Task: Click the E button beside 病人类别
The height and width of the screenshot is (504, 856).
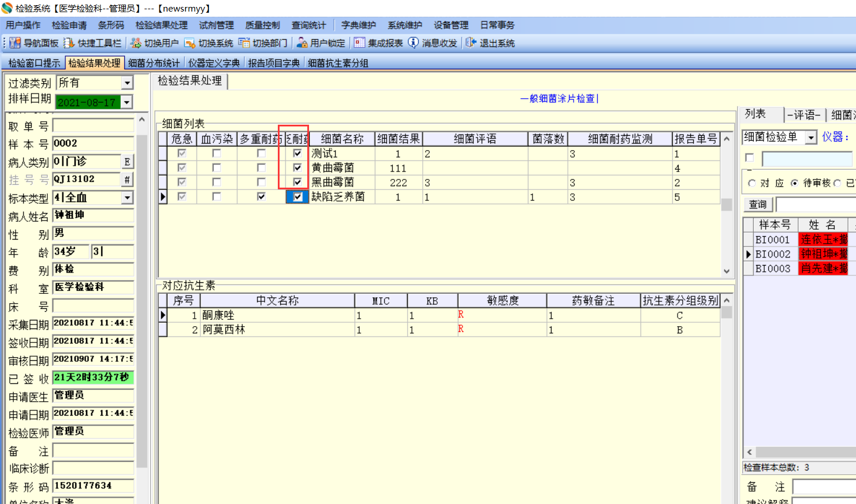Action: [128, 162]
